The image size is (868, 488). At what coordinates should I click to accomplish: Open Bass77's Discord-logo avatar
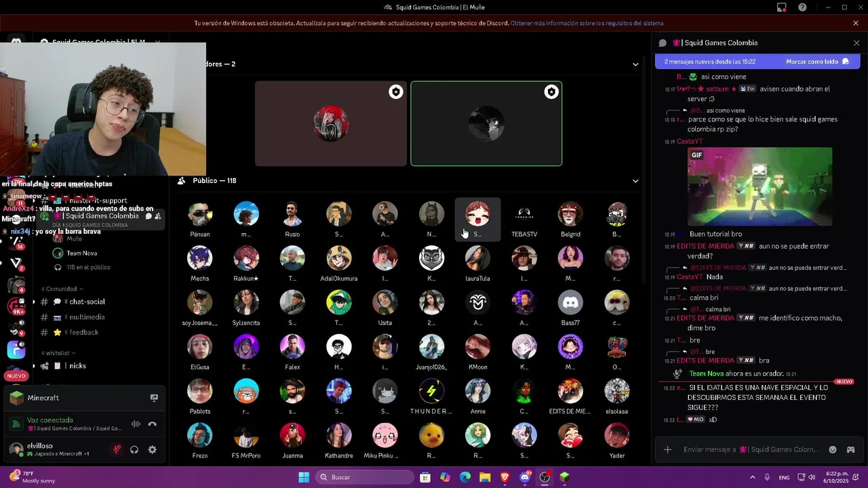tap(570, 302)
